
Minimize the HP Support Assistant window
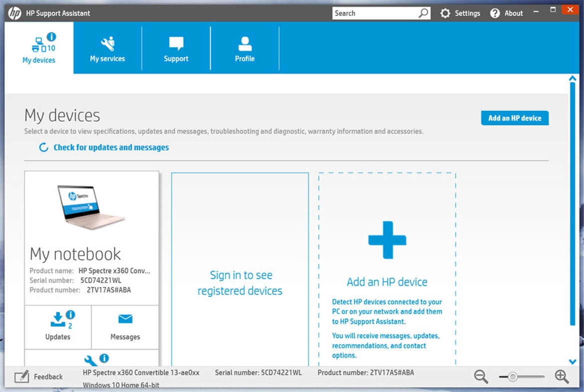(x=536, y=11)
